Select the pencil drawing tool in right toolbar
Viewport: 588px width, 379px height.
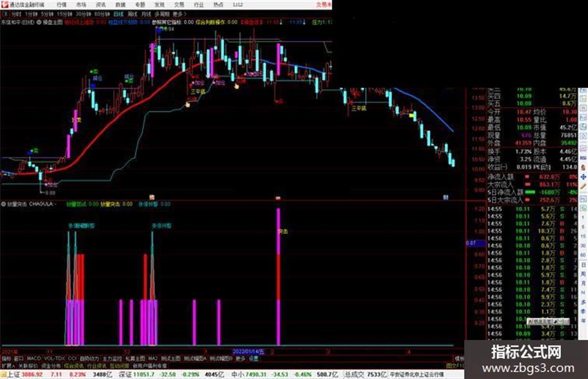583,185
